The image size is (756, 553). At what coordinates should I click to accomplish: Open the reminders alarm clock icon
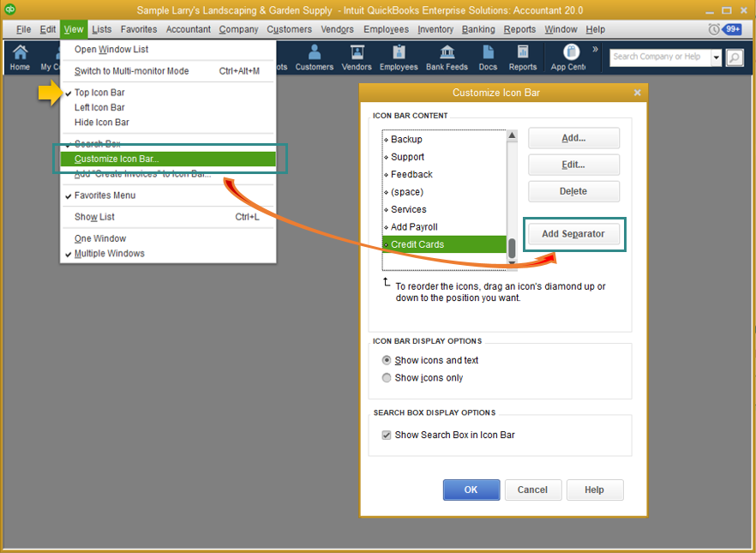pos(713,29)
